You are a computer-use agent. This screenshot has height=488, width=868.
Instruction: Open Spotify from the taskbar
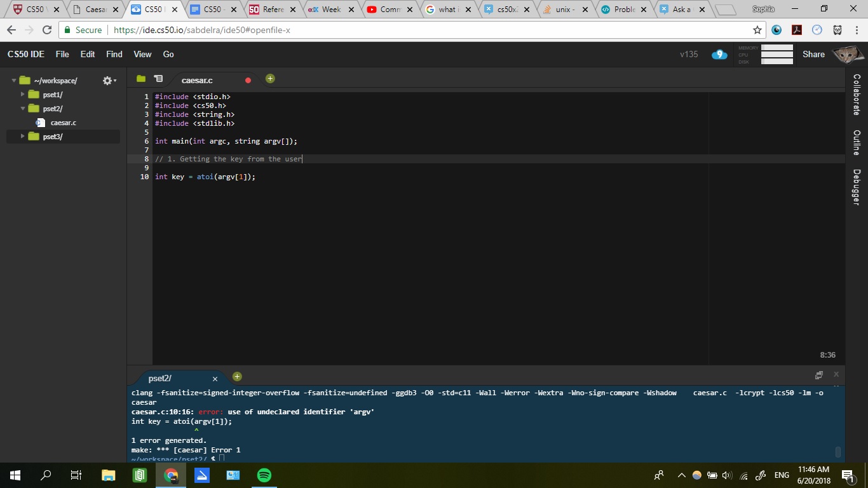264,475
